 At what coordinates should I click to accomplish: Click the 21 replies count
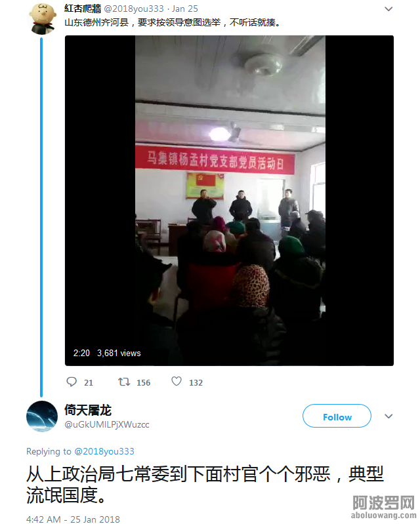[x=89, y=382]
